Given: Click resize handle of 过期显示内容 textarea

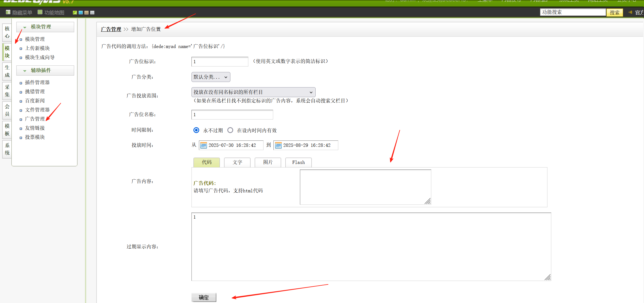Looking at the screenshot, I should 548,278.
